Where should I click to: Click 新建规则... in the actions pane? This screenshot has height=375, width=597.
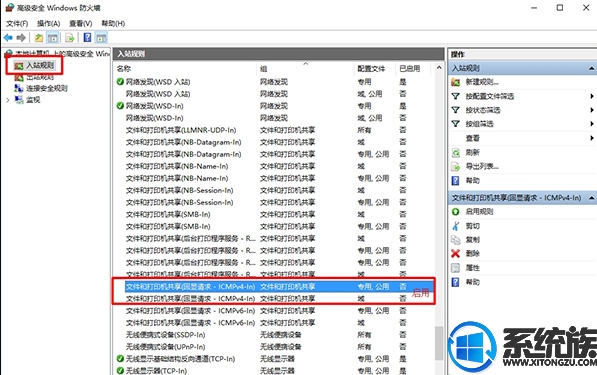(482, 82)
